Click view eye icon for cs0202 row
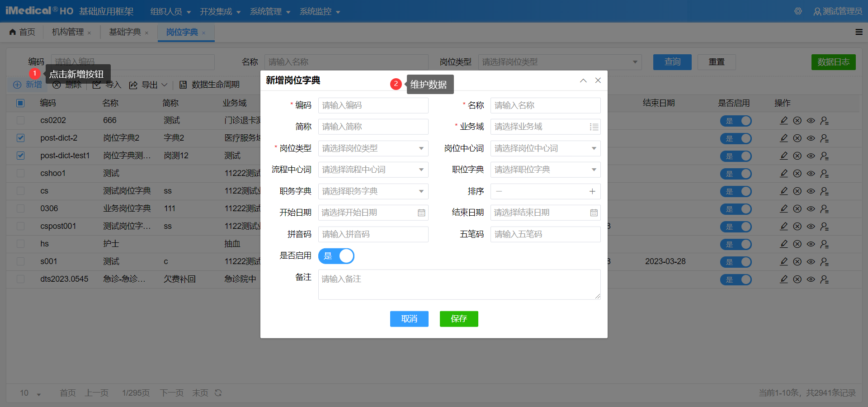 click(x=811, y=121)
